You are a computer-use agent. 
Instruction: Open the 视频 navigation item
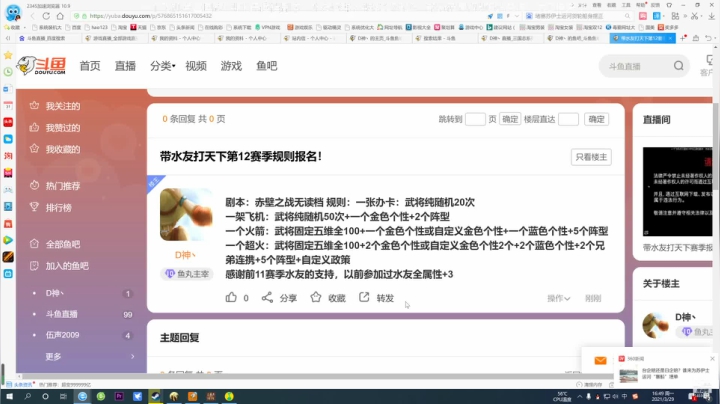tap(196, 66)
